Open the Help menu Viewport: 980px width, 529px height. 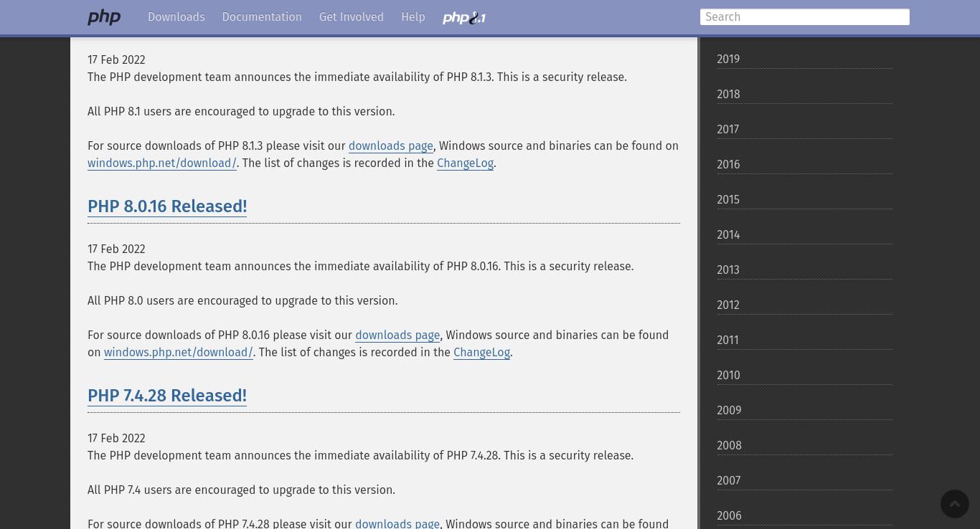coord(413,17)
